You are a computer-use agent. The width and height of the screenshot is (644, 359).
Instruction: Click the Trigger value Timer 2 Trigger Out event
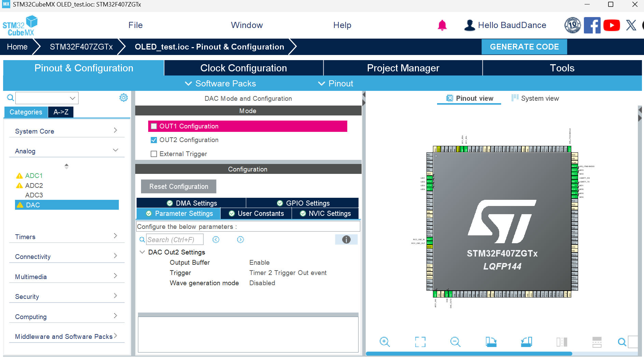point(288,273)
